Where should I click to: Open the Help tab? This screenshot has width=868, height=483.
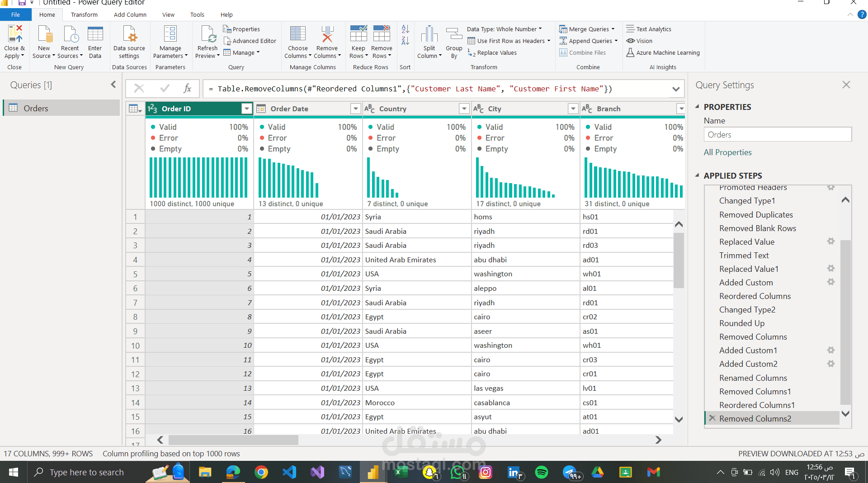click(x=226, y=14)
